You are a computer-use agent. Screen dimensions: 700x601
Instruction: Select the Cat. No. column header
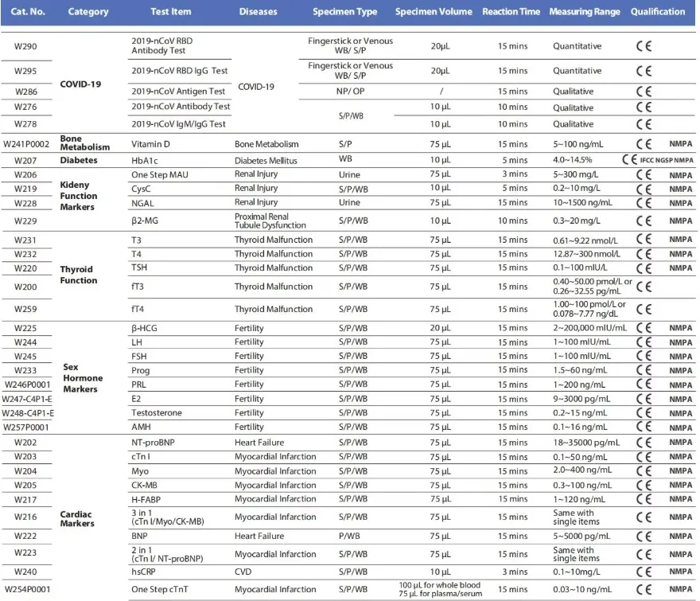pyautogui.click(x=25, y=12)
